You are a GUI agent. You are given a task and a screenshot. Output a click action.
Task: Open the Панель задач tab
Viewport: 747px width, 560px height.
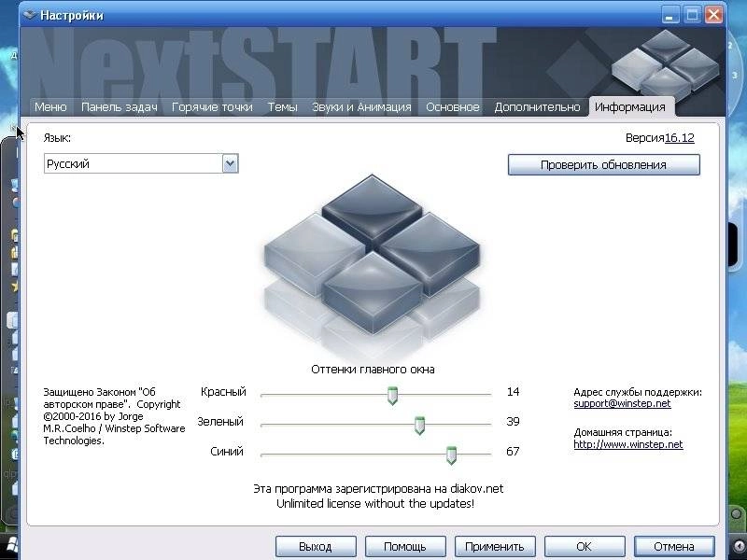[x=120, y=106]
